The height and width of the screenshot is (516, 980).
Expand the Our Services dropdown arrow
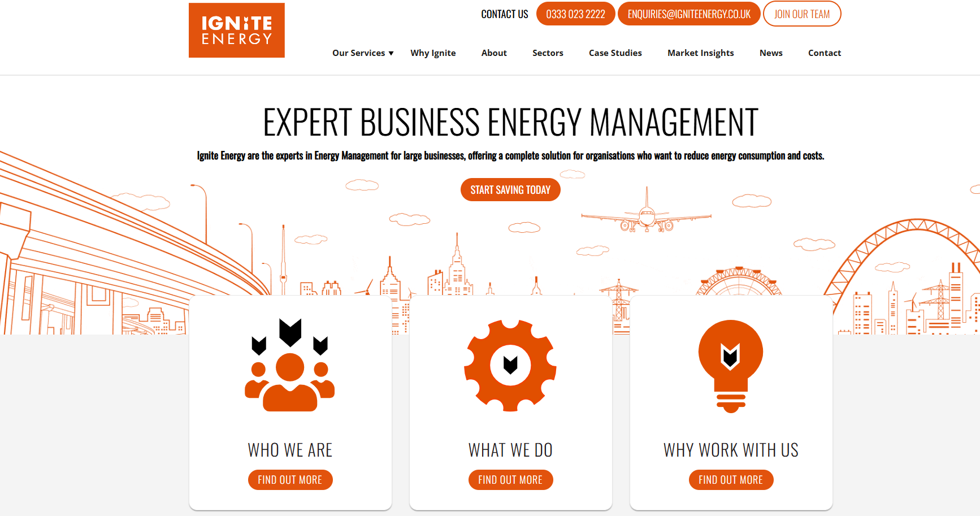click(x=391, y=53)
